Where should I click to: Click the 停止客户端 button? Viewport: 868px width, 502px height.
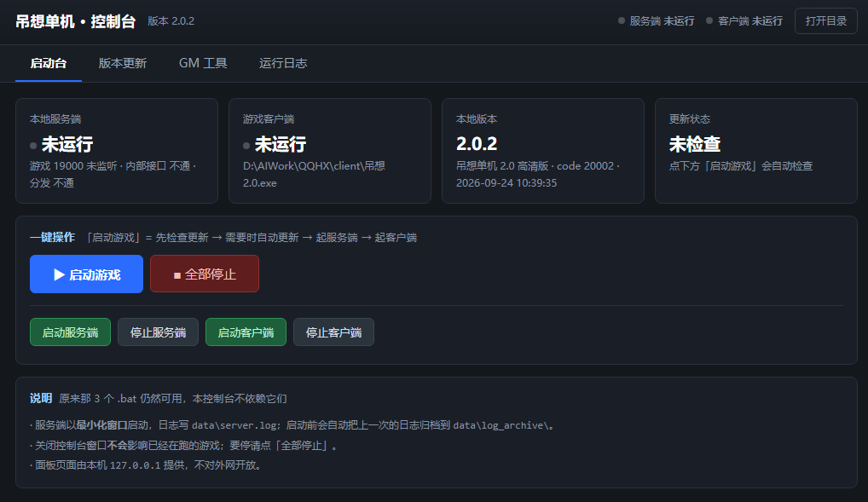pos(333,332)
